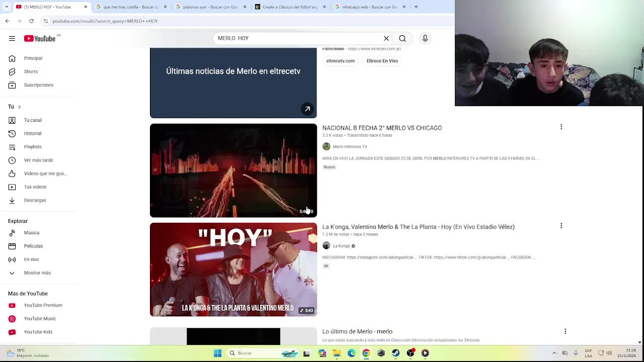Screen dimensions: 644x362
Task: Focus the YouTube search field with MERLO HOY
Action: [x=297, y=38]
